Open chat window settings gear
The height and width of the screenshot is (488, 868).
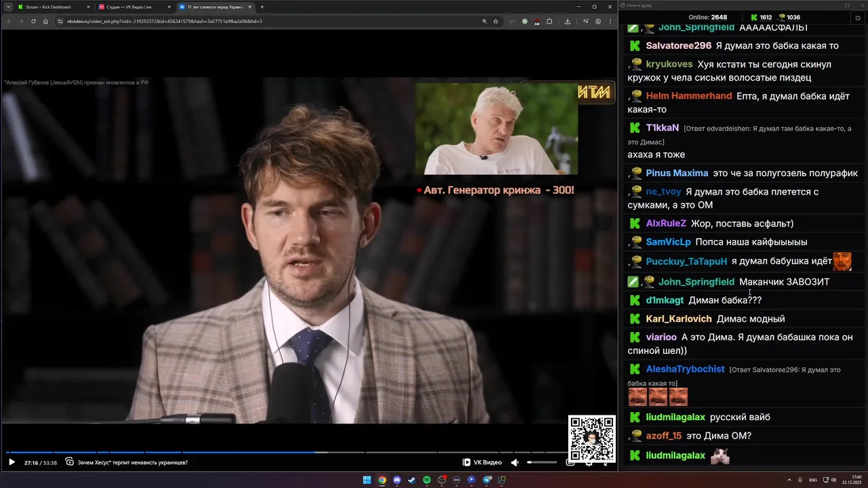click(858, 18)
